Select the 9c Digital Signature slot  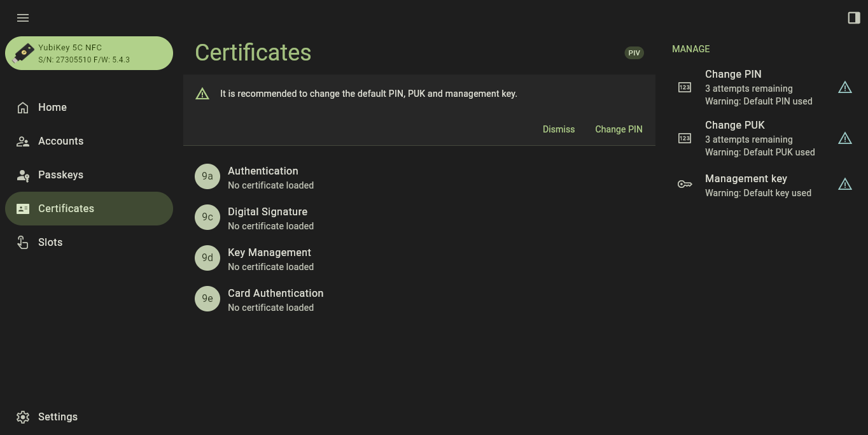coord(267,218)
